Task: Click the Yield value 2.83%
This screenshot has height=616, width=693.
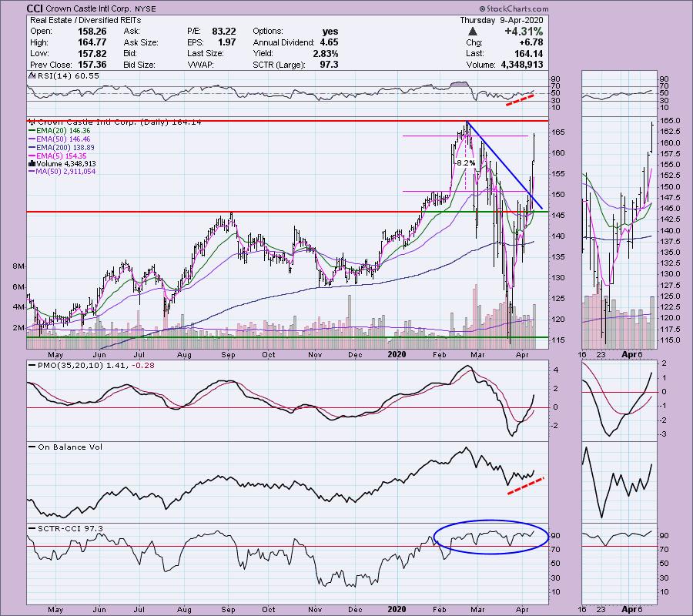Action: point(325,53)
